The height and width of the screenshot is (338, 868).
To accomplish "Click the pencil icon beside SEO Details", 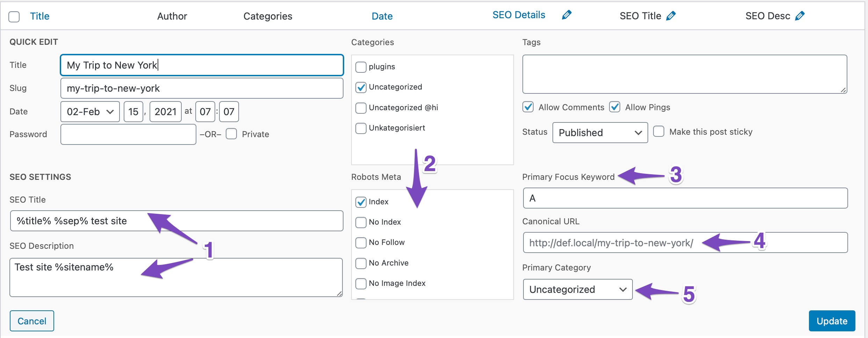I will point(566,15).
